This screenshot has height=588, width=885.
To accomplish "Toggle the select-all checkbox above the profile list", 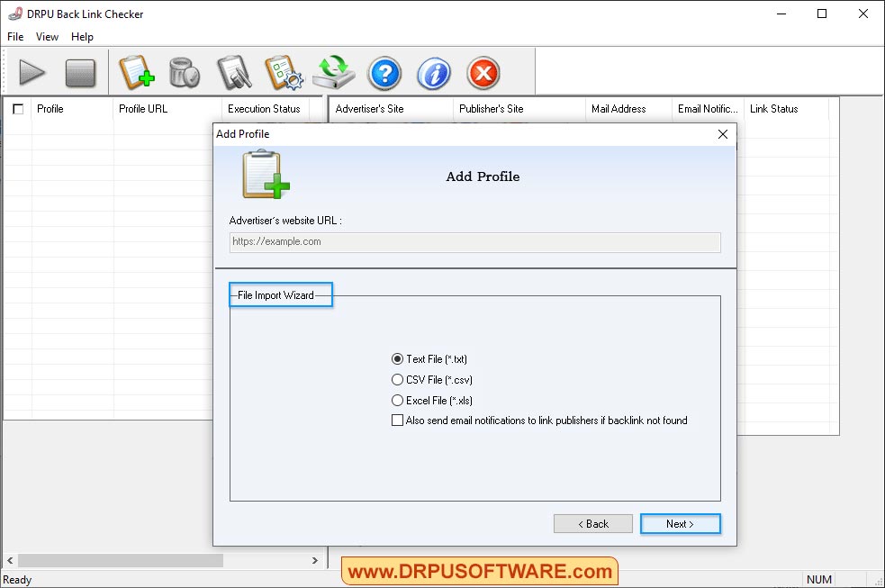I will [x=16, y=109].
